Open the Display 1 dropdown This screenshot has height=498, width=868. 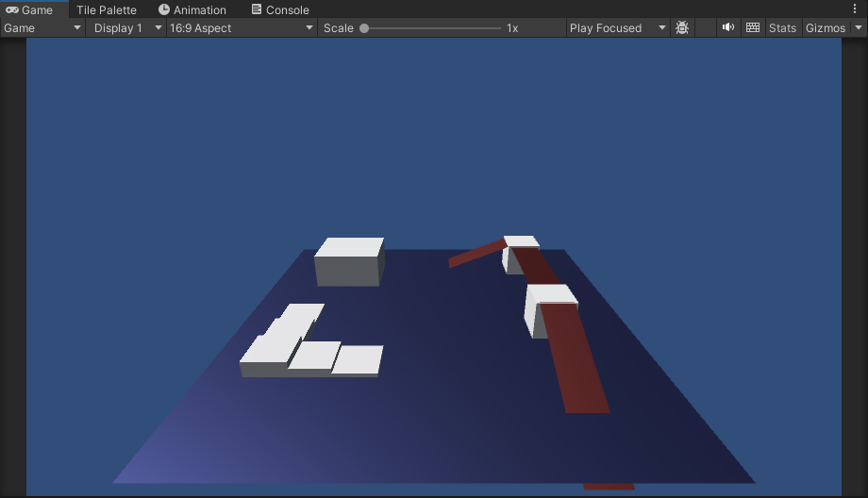coord(127,27)
